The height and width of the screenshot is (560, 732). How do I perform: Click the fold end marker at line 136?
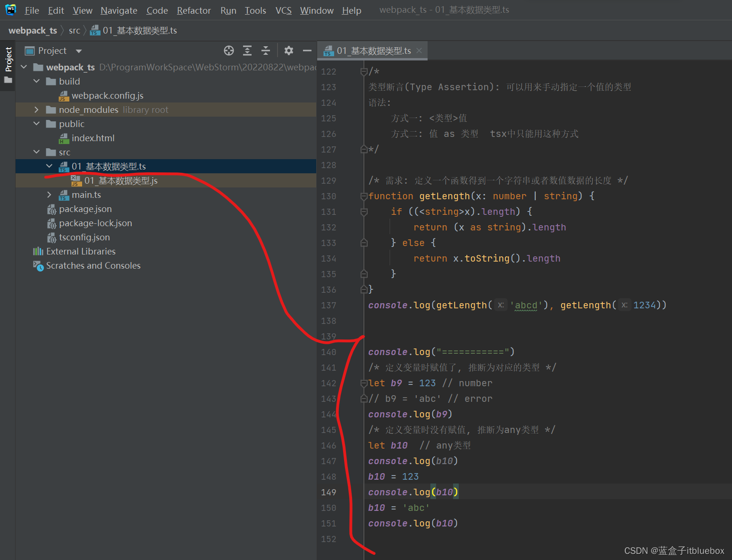(x=364, y=289)
